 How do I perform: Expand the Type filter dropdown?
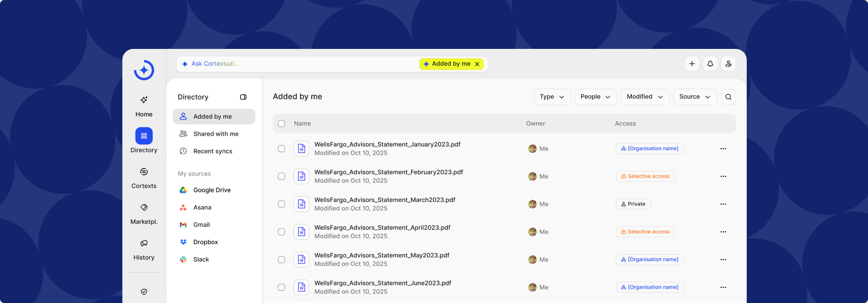point(552,97)
